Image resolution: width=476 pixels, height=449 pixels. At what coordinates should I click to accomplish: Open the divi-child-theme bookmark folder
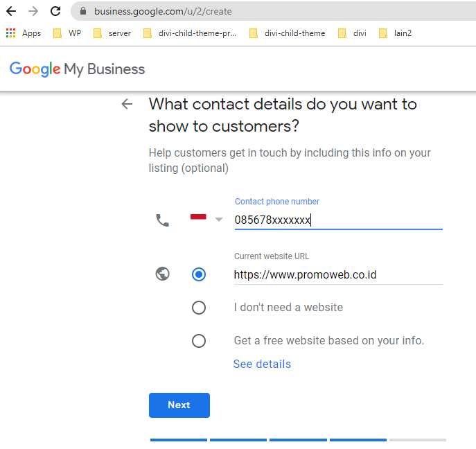[x=287, y=33]
